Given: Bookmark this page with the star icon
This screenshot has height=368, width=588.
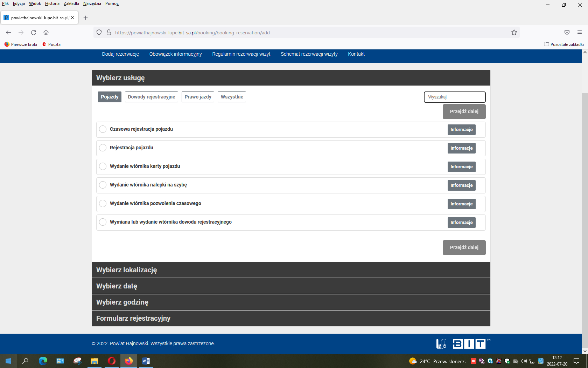Looking at the screenshot, I should click(x=514, y=33).
